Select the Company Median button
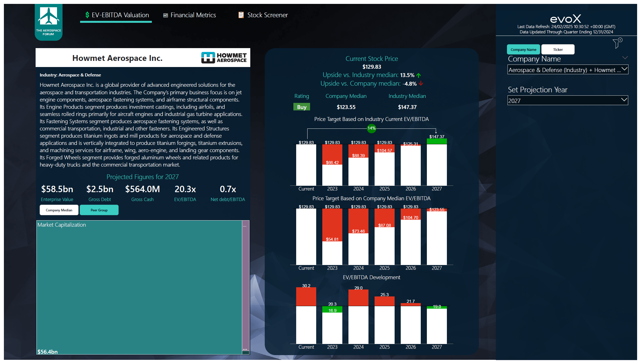 pos(59,210)
